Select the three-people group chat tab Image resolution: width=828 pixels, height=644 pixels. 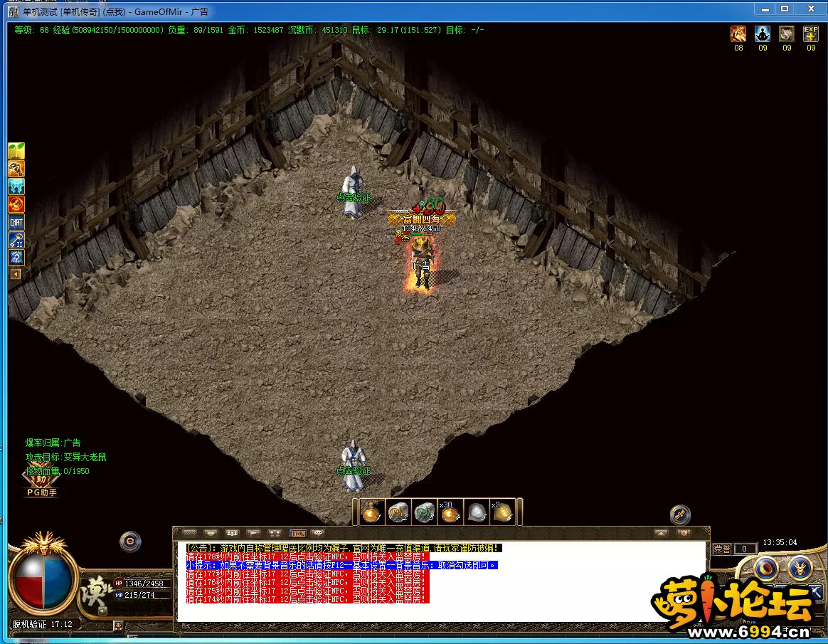click(233, 533)
